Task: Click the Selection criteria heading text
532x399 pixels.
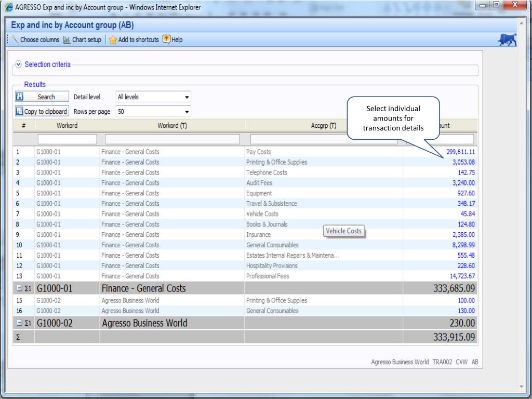Action: (47, 64)
